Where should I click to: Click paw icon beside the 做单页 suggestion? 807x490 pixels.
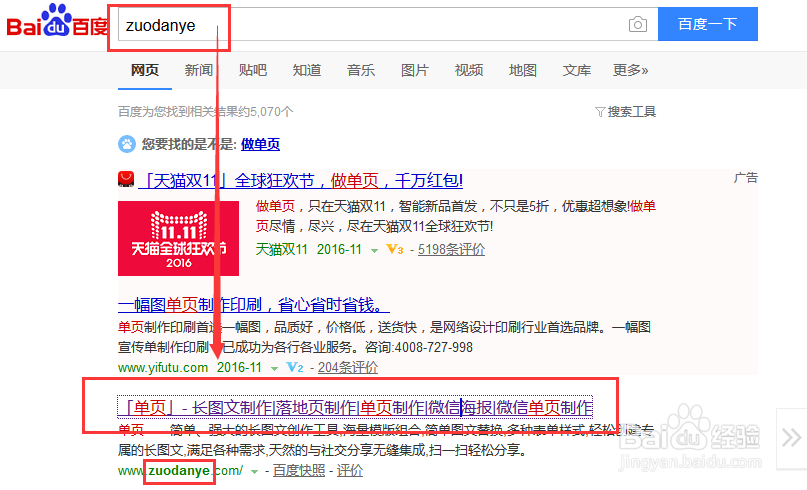point(127,144)
